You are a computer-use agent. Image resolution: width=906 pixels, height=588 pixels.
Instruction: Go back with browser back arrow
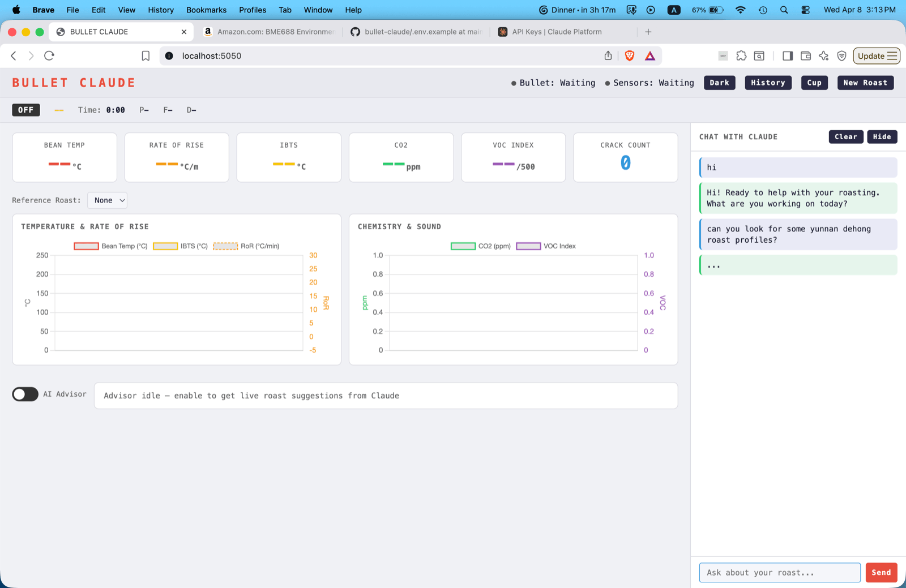(14, 55)
